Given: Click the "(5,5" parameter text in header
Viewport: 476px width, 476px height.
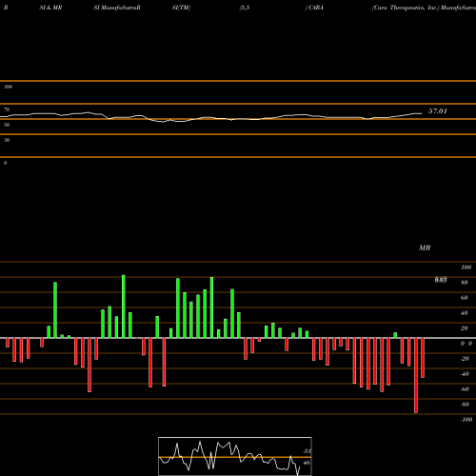Looking at the screenshot, I should [245, 8].
